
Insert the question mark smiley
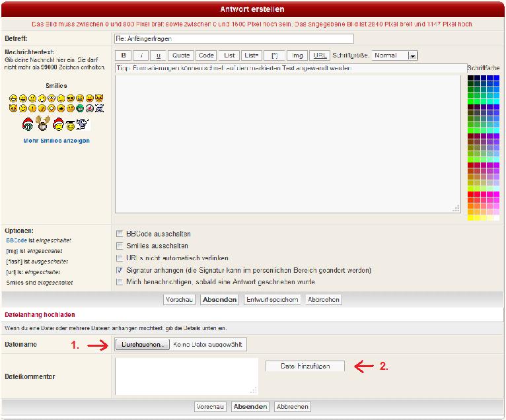point(42,108)
